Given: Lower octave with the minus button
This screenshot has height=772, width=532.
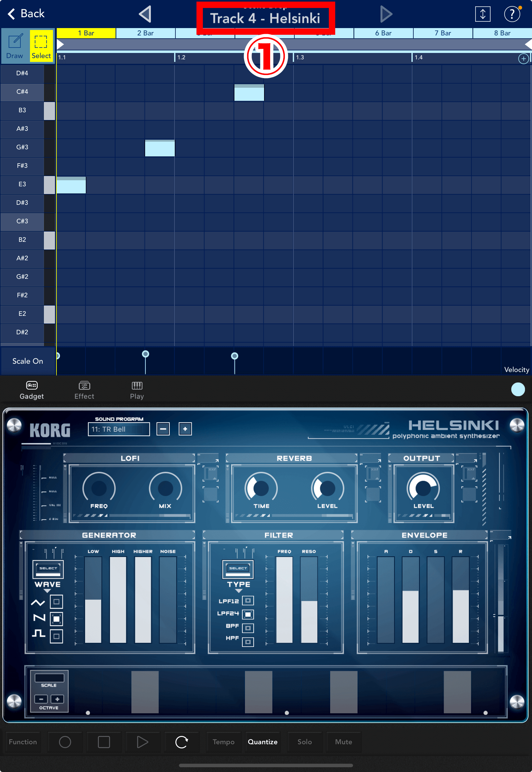Looking at the screenshot, I should coord(41,699).
